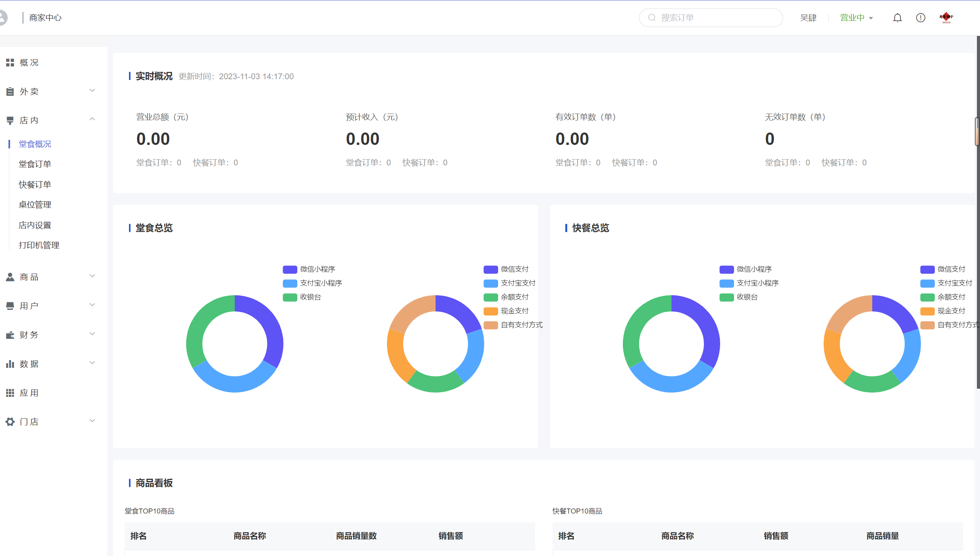
Task: Click the search magnifier icon
Action: click(x=652, y=18)
